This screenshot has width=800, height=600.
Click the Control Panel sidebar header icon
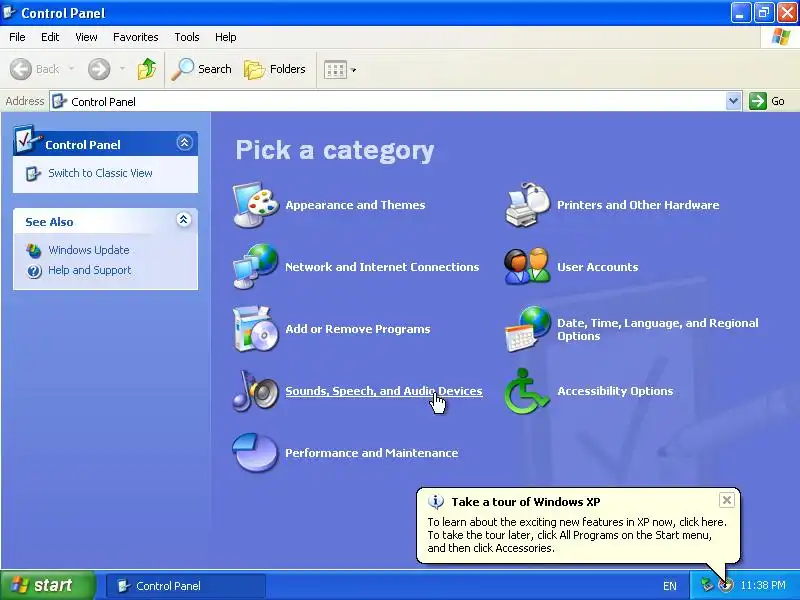click(x=27, y=140)
